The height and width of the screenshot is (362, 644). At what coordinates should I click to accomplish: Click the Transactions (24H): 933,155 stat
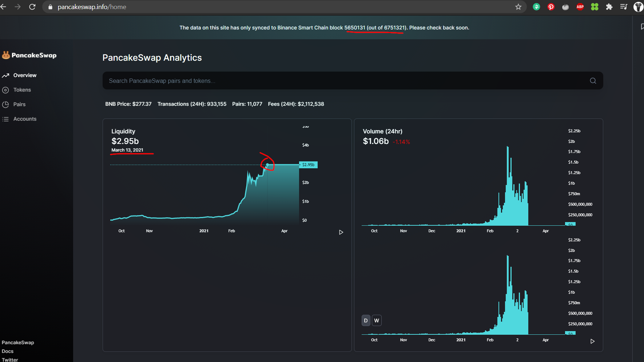(x=192, y=104)
